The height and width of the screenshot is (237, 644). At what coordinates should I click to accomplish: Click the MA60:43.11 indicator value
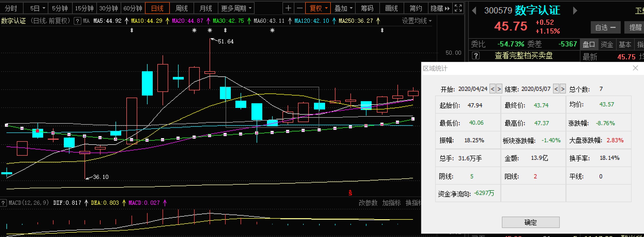[269, 21]
